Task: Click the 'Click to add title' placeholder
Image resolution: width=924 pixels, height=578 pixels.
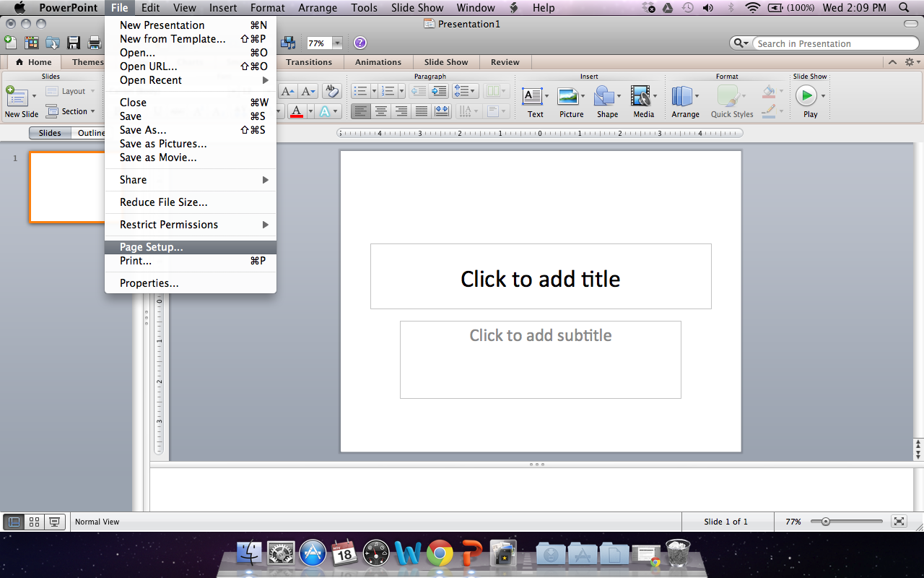Action: point(541,277)
